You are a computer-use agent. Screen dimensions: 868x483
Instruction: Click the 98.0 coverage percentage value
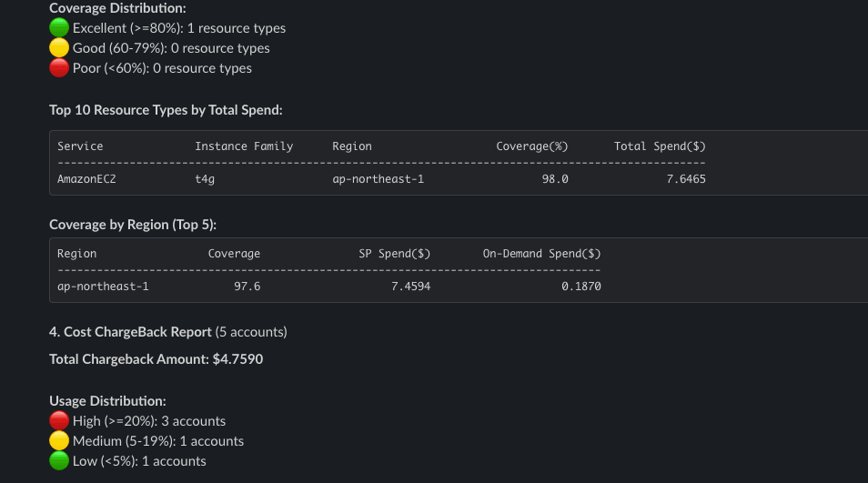point(555,179)
